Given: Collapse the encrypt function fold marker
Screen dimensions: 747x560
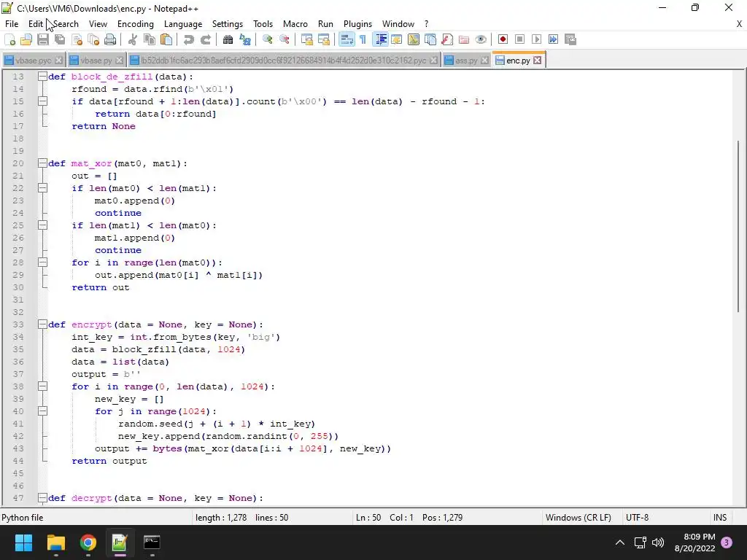Looking at the screenshot, I should pos(42,324).
